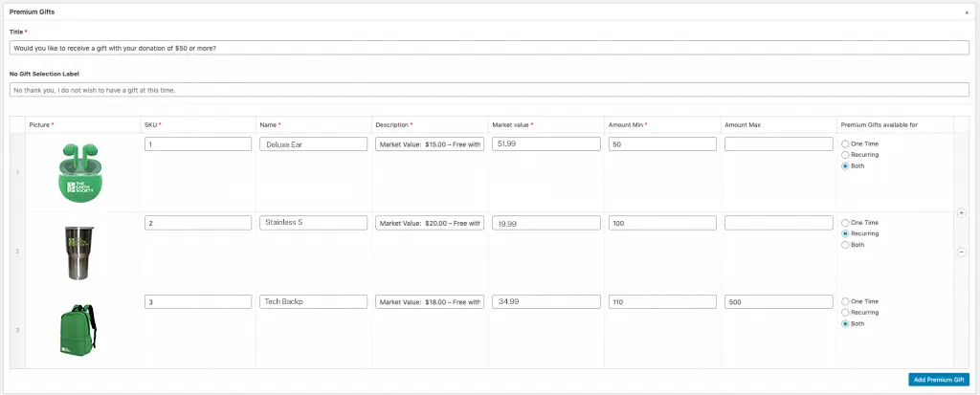Edit the Stainless S name field
The height and width of the screenshot is (395, 980).
(x=313, y=222)
